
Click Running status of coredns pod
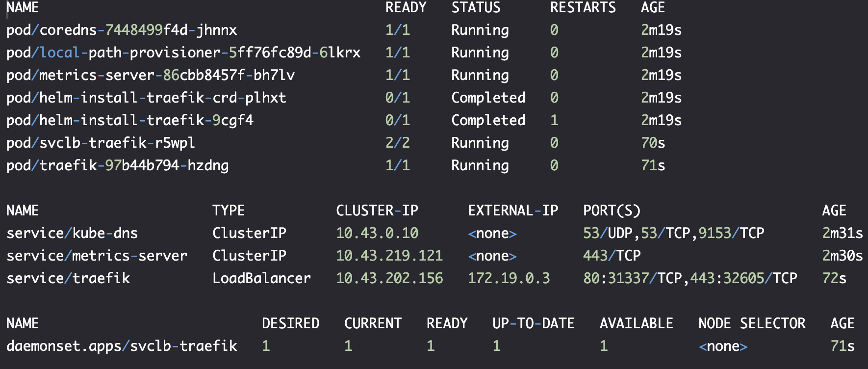480,30
